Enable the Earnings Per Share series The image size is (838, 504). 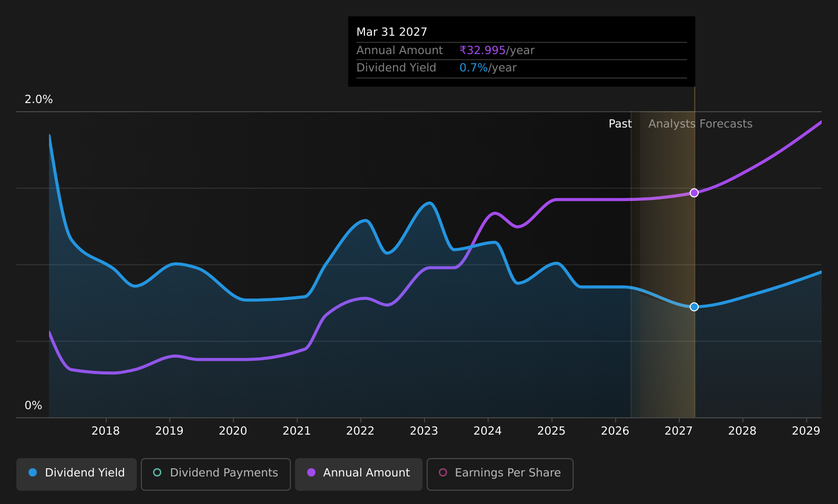pos(500,474)
